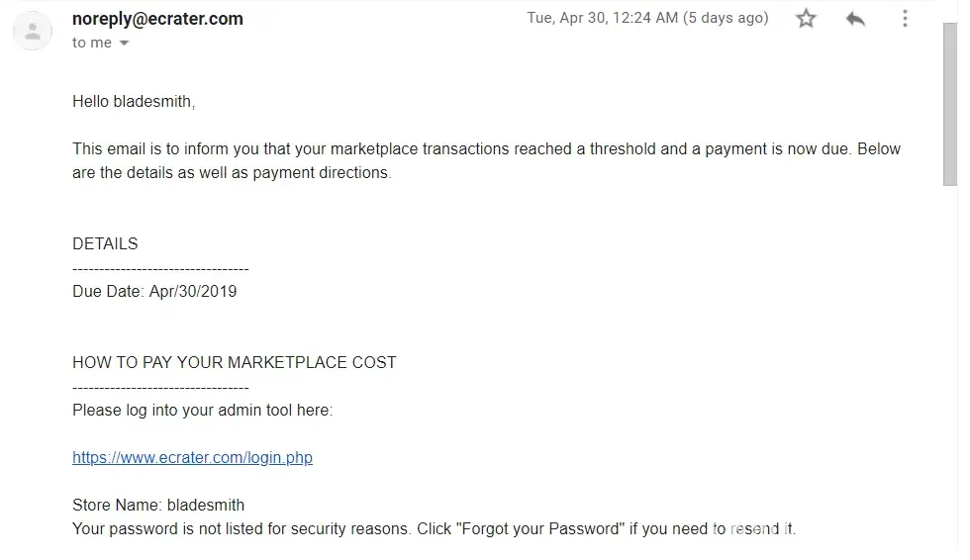Image resolution: width=970 pixels, height=560 pixels.
Task: Click the Tue, Apr 30 timestamp
Action: click(647, 18)
